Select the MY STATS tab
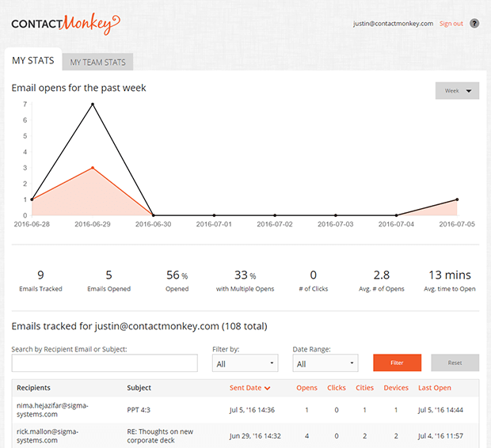The height and width of the screenshot is (448, 491). click(33, 60)
